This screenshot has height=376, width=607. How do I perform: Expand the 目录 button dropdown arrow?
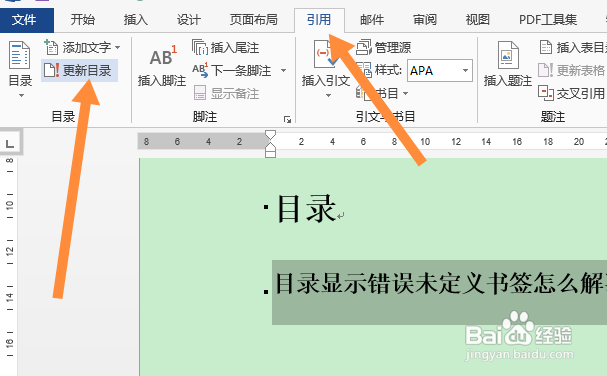coord(21,95)
